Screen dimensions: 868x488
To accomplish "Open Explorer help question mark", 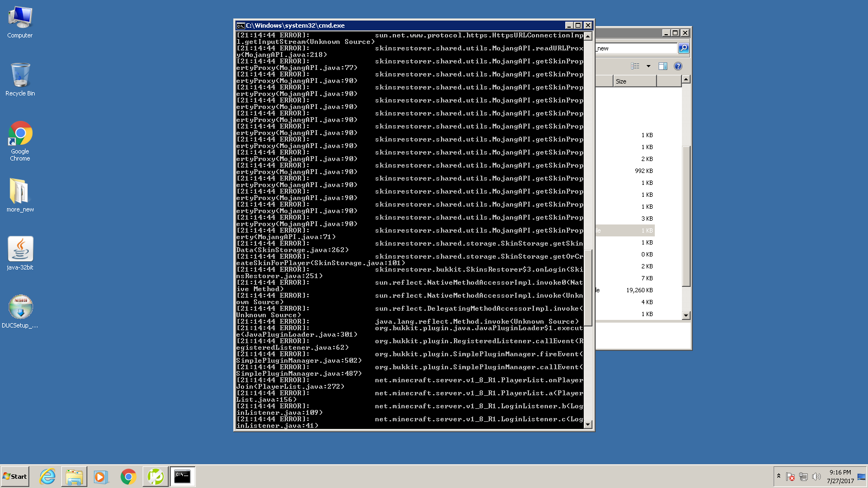I will click(x=678, y=66).
